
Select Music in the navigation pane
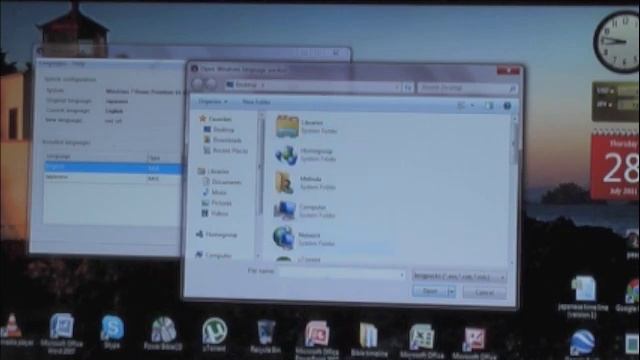[215, 192]
